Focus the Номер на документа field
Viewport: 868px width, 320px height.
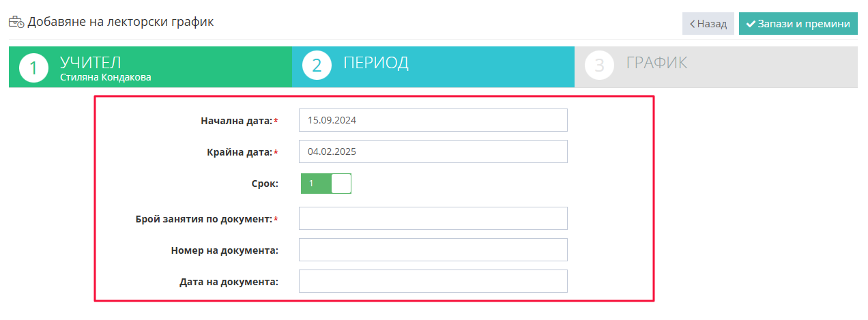[433, 250]
